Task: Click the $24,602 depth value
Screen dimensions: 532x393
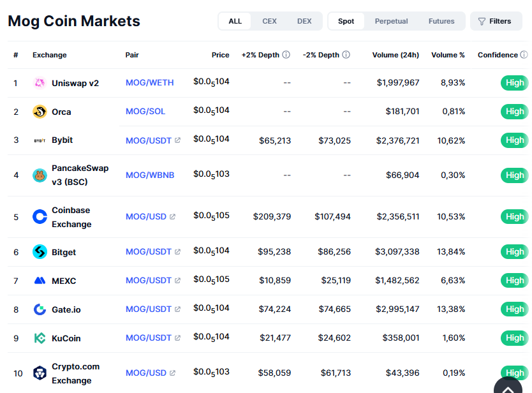Action: 334,337
